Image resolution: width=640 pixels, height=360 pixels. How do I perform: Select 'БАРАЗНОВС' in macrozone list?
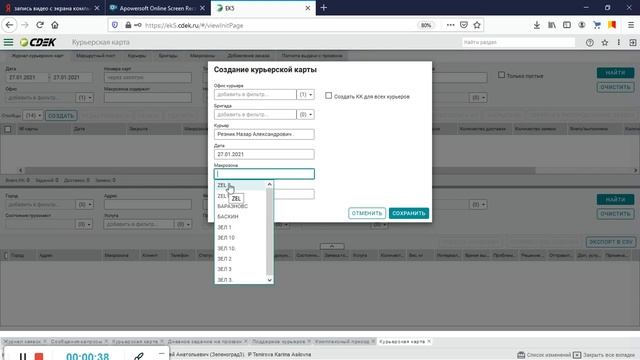point(240,206)
